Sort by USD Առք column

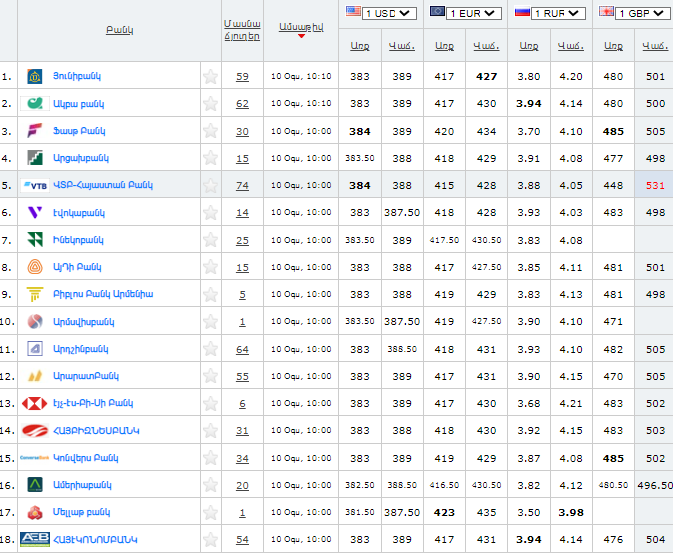point(360,46)
